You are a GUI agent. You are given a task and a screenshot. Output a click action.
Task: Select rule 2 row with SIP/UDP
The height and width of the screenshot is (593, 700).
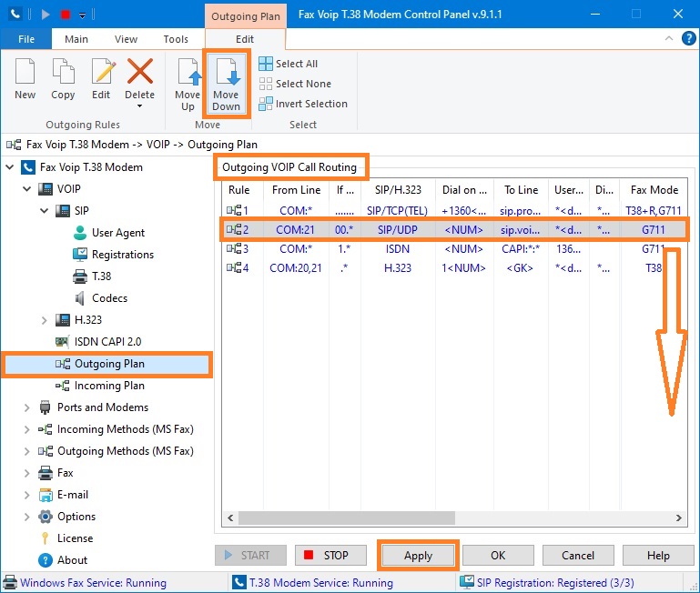[454, 230]
